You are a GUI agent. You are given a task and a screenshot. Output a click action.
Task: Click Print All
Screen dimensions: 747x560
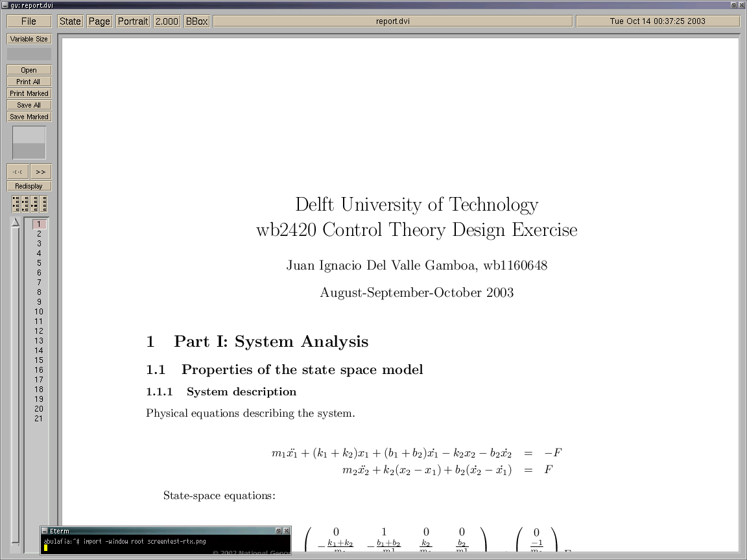coord(29,82)
